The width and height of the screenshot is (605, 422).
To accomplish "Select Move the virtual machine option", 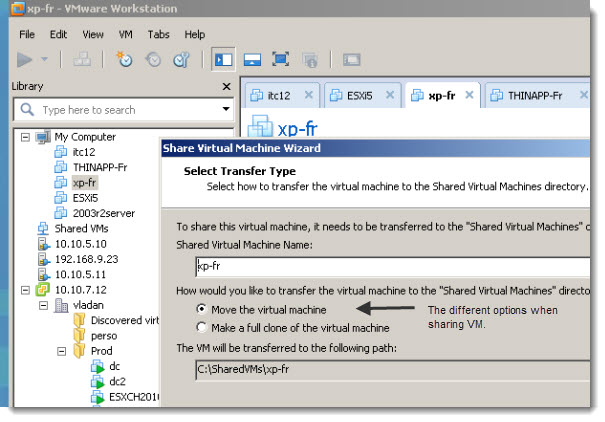I will (x=262, y=309).
